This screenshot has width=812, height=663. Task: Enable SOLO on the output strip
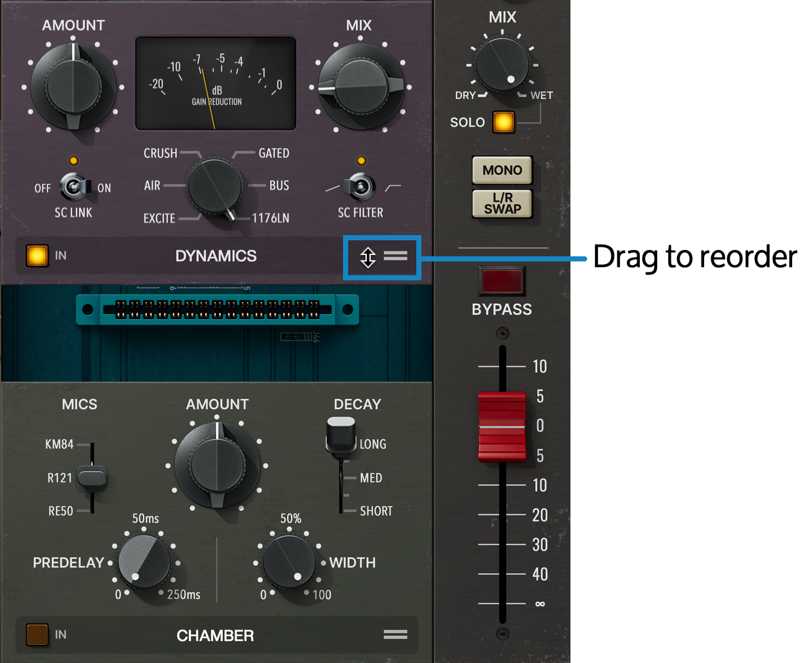pos(503,122)
